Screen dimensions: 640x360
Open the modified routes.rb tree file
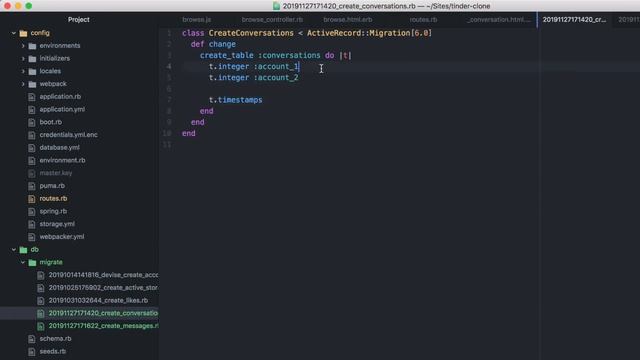[x=53, y=199]
